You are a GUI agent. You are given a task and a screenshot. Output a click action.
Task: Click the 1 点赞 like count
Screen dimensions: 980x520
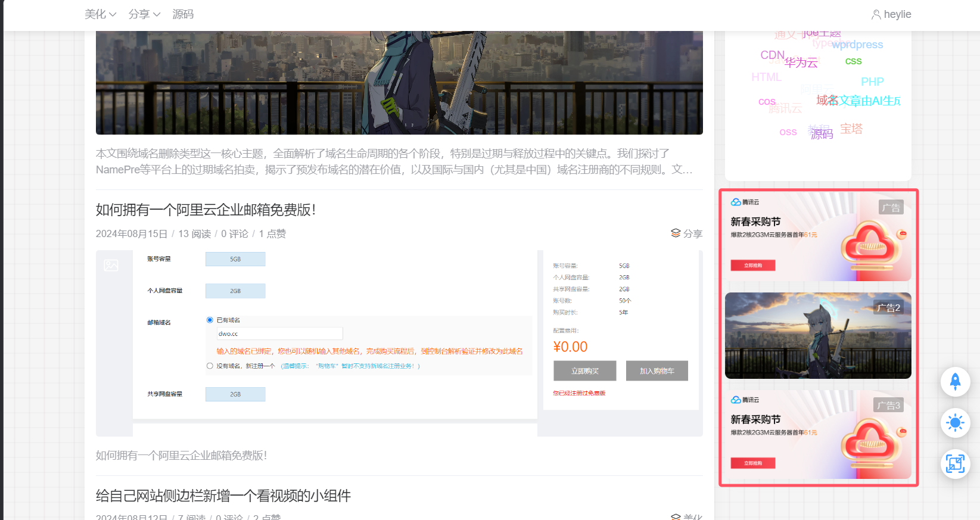coord(272,233)
